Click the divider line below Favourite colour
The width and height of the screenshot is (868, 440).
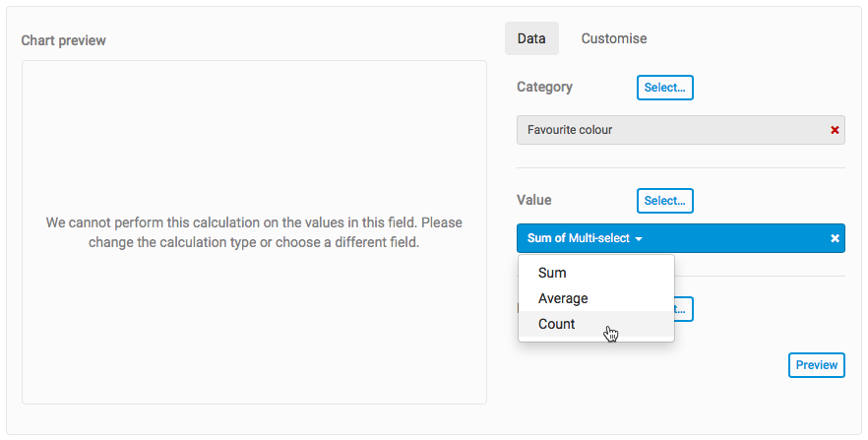tap(680, 168)
